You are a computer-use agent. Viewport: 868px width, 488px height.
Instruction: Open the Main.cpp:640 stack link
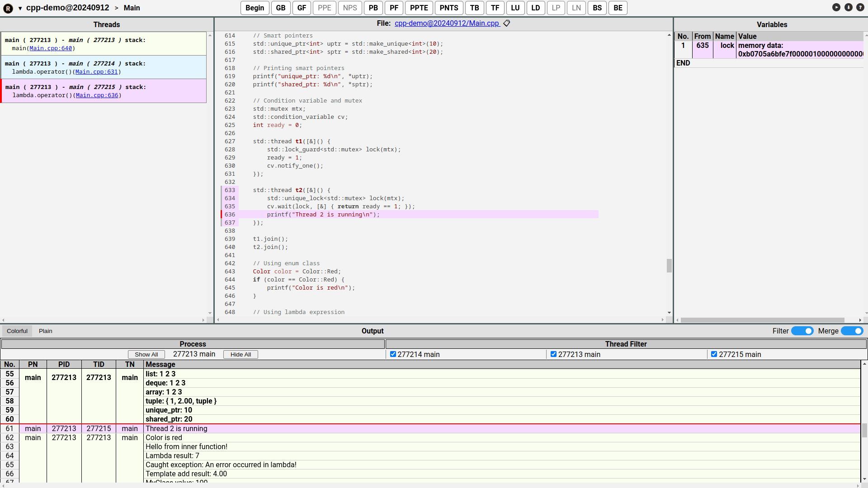51,48
